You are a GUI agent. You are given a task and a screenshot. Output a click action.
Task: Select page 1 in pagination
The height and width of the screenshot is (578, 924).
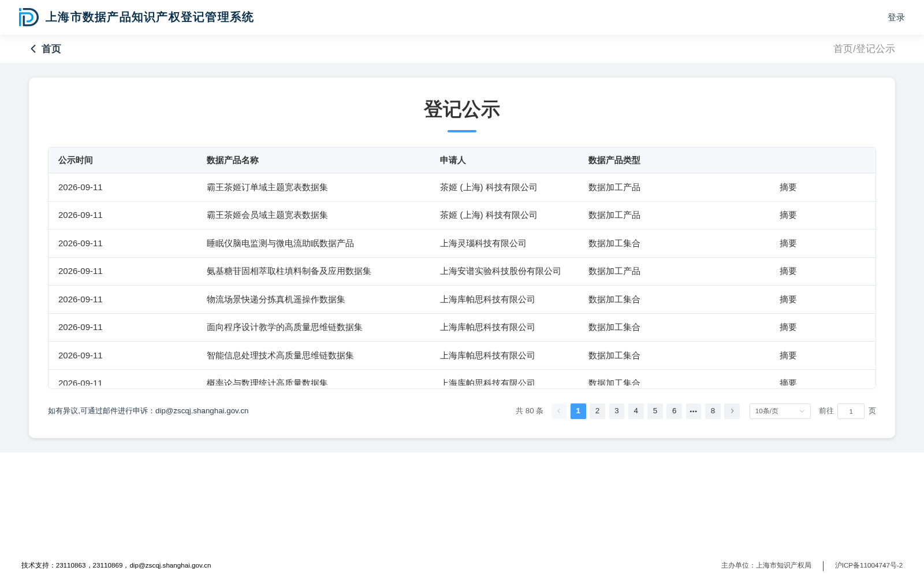(578, 411)
